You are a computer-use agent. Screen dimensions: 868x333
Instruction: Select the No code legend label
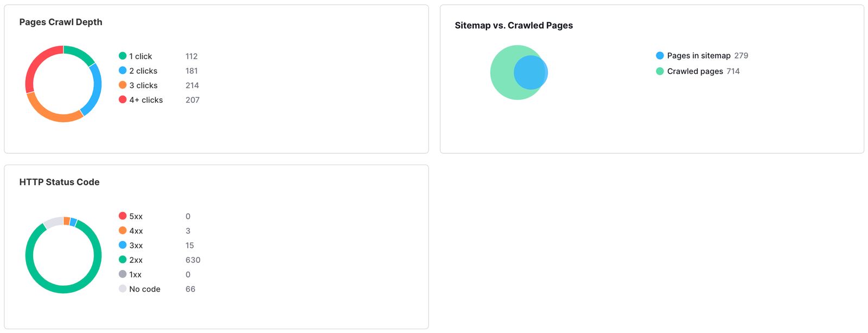coord(145,289)
